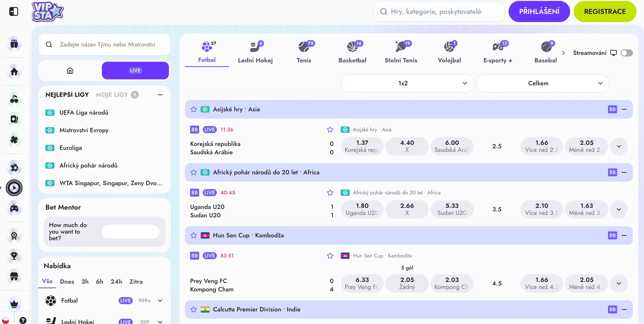Click the VIP Sta logo

[47, 11]
